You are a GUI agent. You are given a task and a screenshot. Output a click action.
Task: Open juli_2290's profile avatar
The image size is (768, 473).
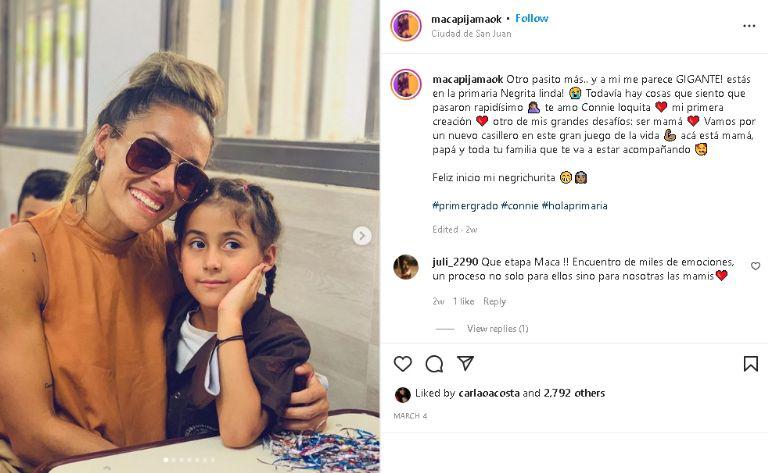[x=406, y=266]
